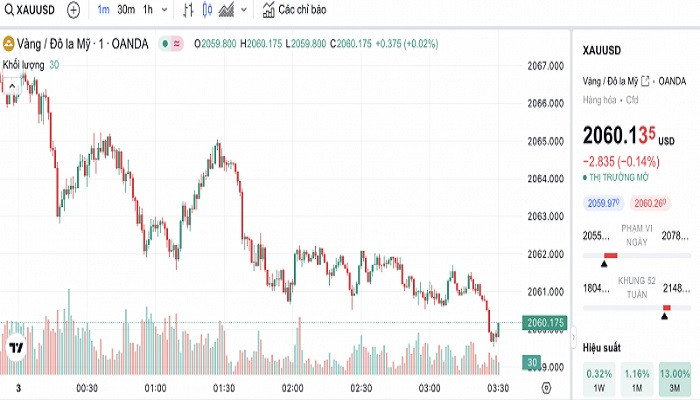Toggle the pink approximate-data indicator

[176, 43]
